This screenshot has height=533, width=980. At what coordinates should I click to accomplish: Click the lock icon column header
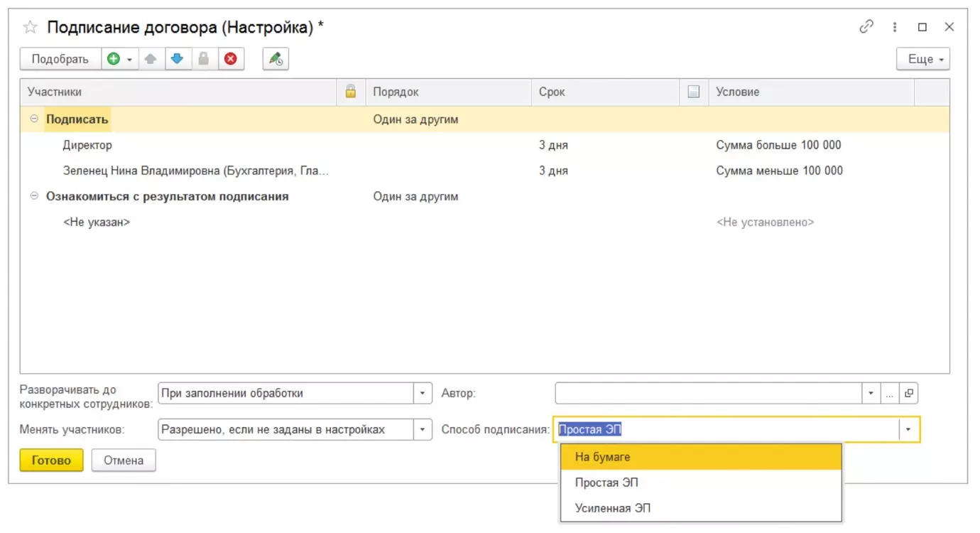click(x=350, y=92)
